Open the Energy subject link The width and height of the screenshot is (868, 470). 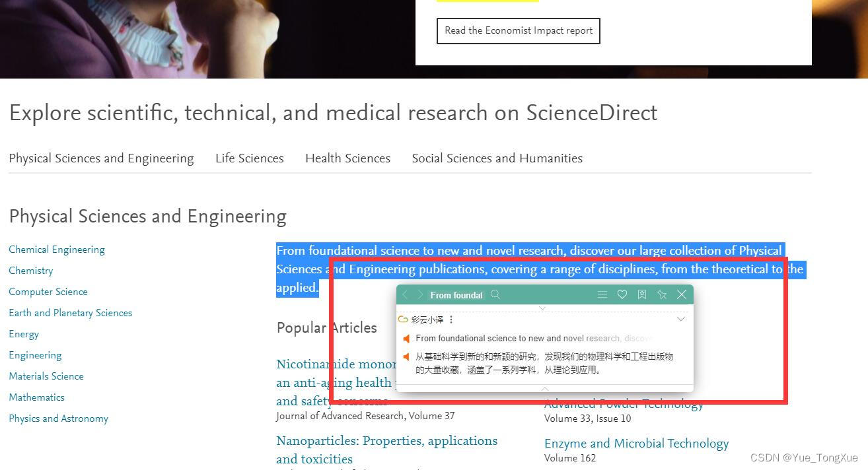(24, 334)
